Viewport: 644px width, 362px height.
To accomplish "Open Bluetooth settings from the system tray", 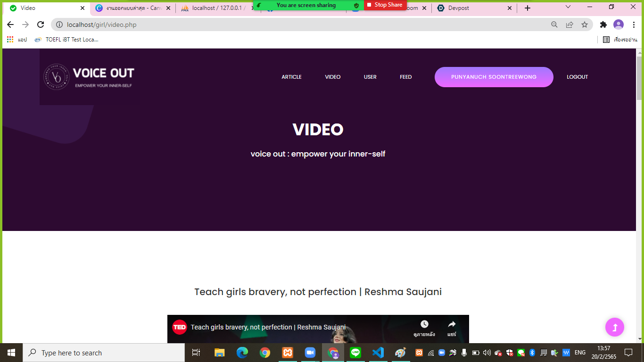I will (x=532, y=353).
